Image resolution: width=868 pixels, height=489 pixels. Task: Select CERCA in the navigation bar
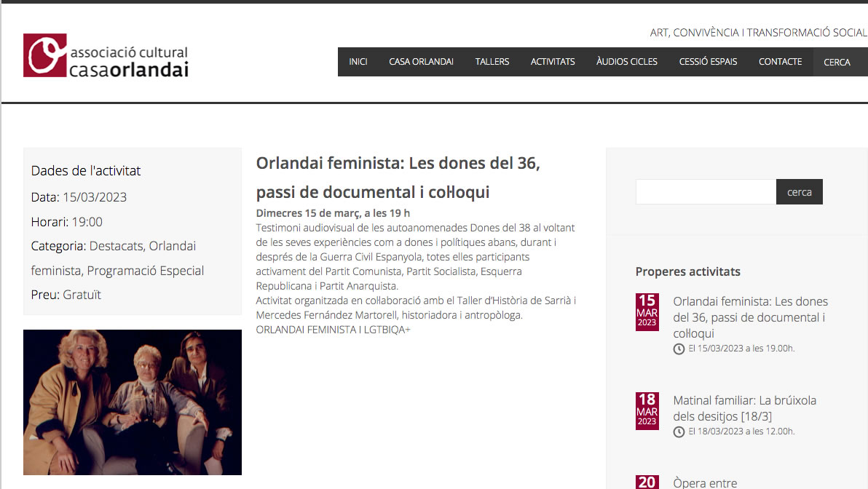coord(837,63)
